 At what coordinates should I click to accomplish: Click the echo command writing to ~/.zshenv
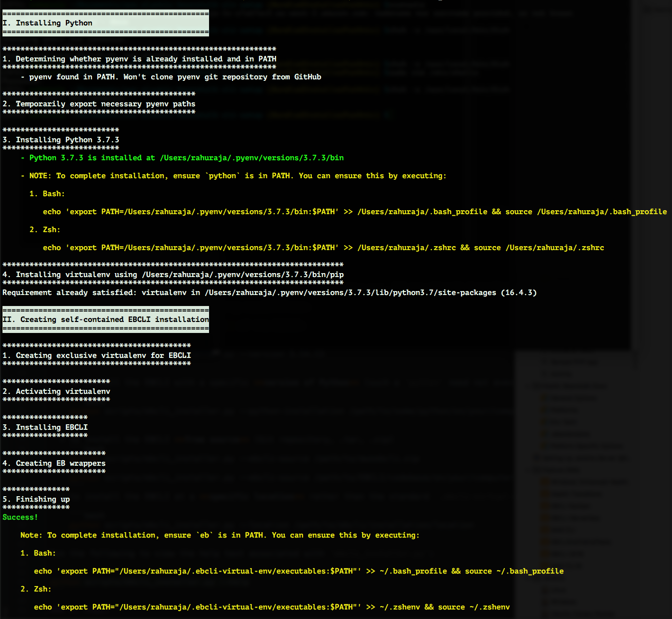272,607
